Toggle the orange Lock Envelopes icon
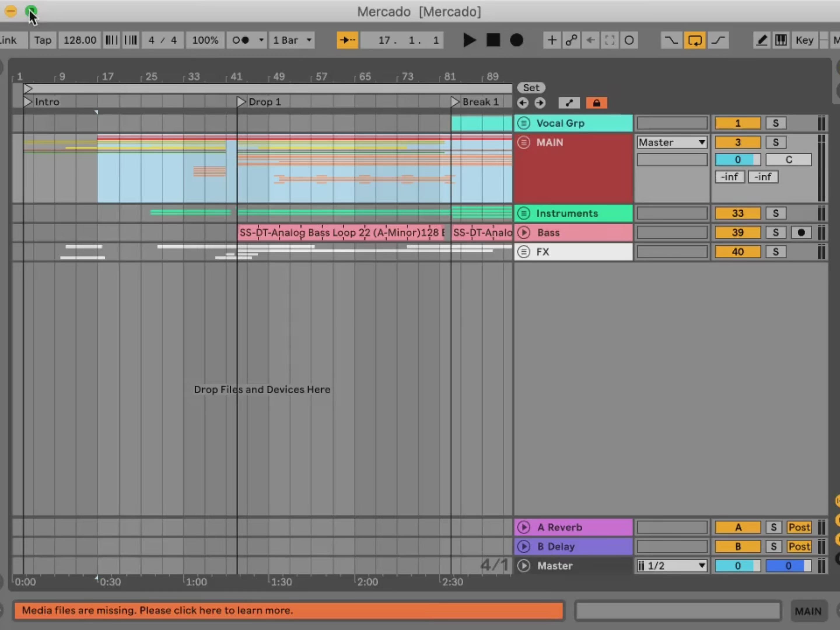 596,103
